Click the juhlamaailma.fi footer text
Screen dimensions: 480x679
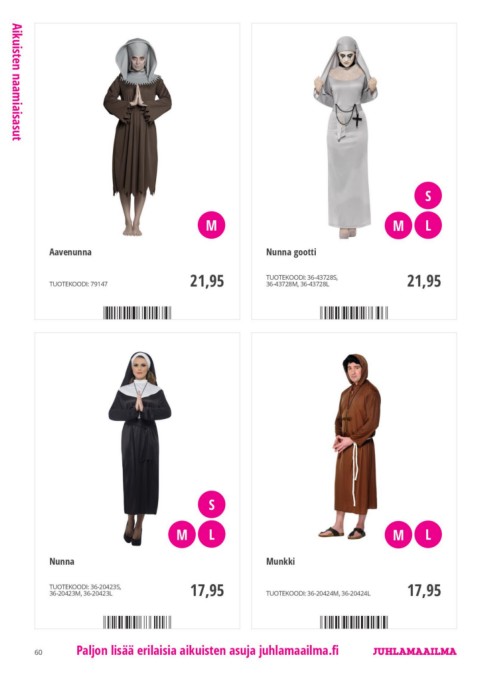coord(298,650)
